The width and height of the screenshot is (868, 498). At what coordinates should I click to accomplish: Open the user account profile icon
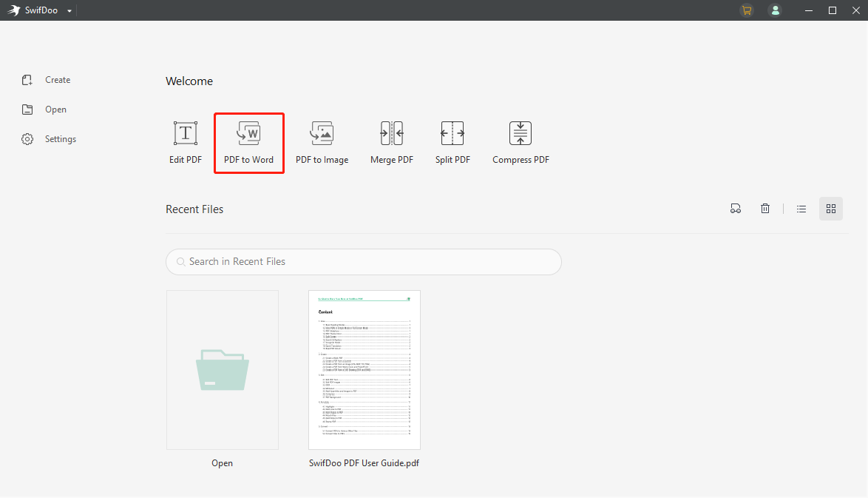click(x=775, y=10)
